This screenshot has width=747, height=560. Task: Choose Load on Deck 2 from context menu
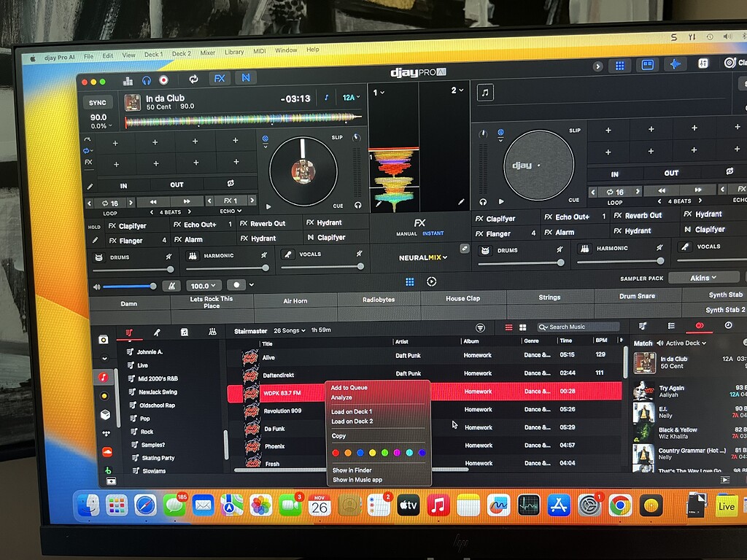(352, 421)
